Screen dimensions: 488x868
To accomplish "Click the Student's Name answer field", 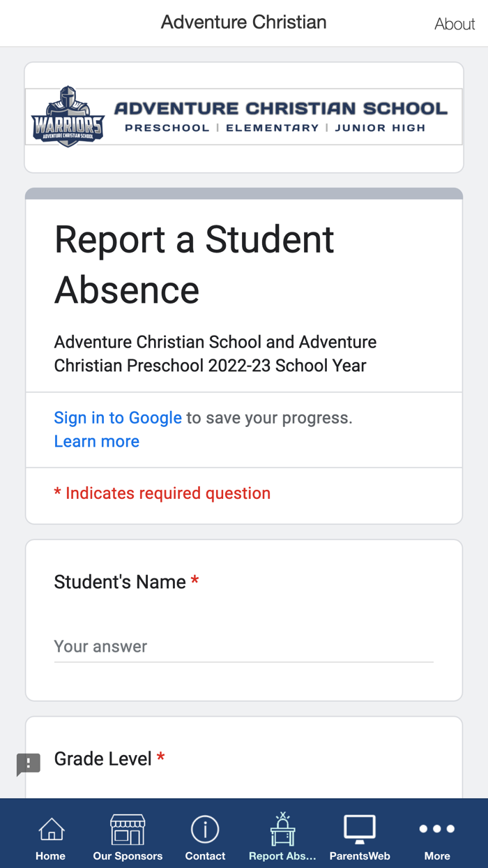I will pos(243,646).
